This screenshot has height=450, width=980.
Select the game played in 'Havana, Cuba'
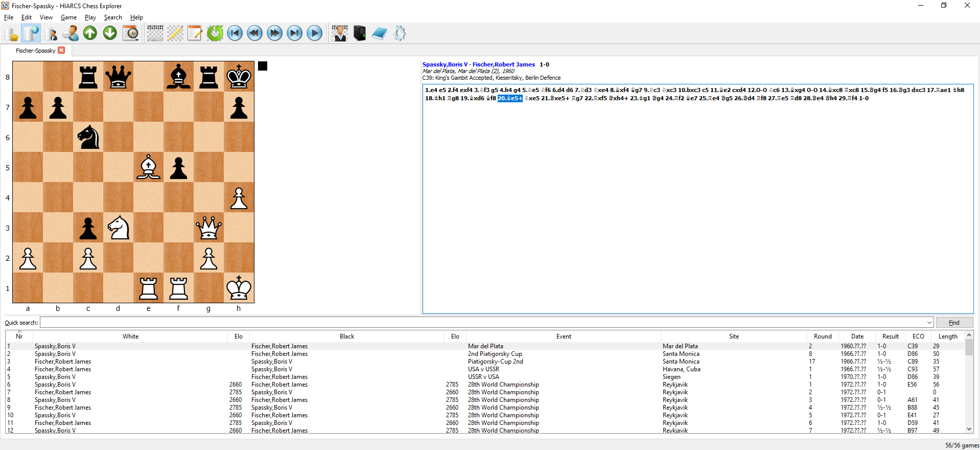[x=485, y=369]
